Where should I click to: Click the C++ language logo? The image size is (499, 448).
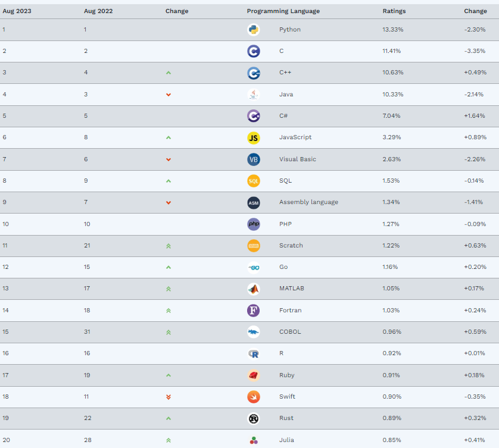click(254, 73)
